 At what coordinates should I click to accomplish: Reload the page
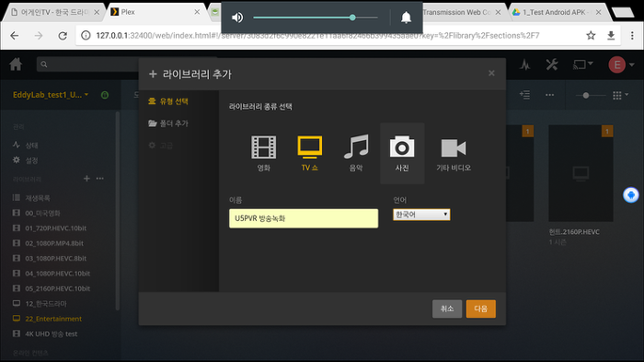click(x=63, y=36)
